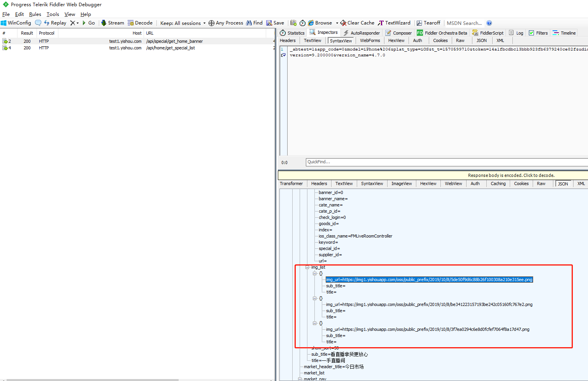
Task: Select ios_class_name=FMLiveRoomController node
Action: coord(355,236)
